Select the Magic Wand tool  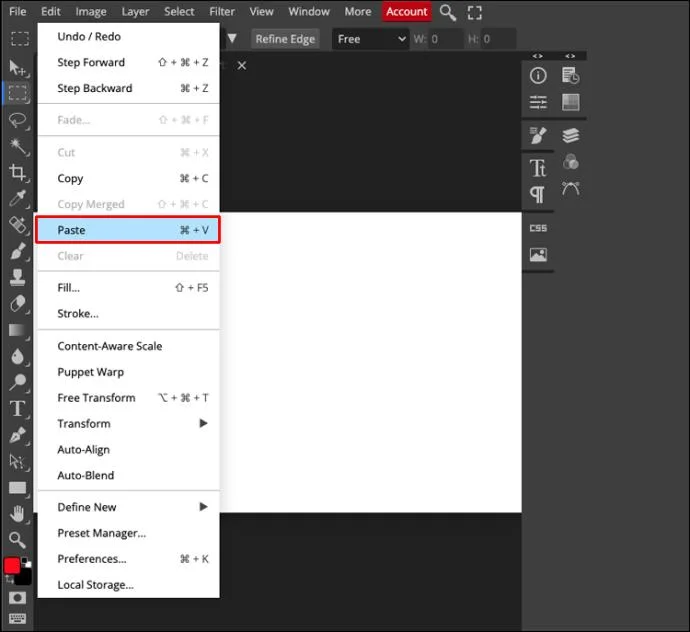pos(18,146)
